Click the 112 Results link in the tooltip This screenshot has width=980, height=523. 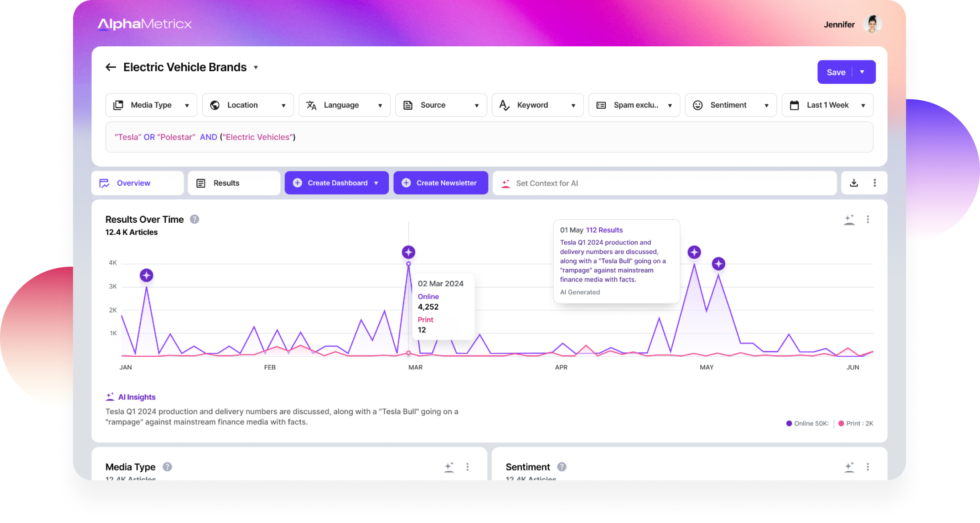(604, 230)
